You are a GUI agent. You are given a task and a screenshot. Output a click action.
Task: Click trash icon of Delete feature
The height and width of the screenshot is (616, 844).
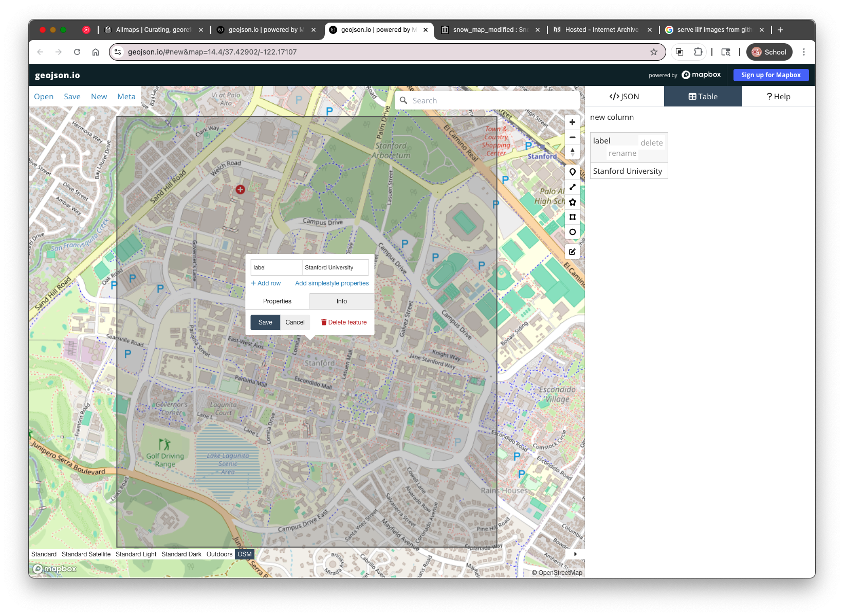[324, 322]
